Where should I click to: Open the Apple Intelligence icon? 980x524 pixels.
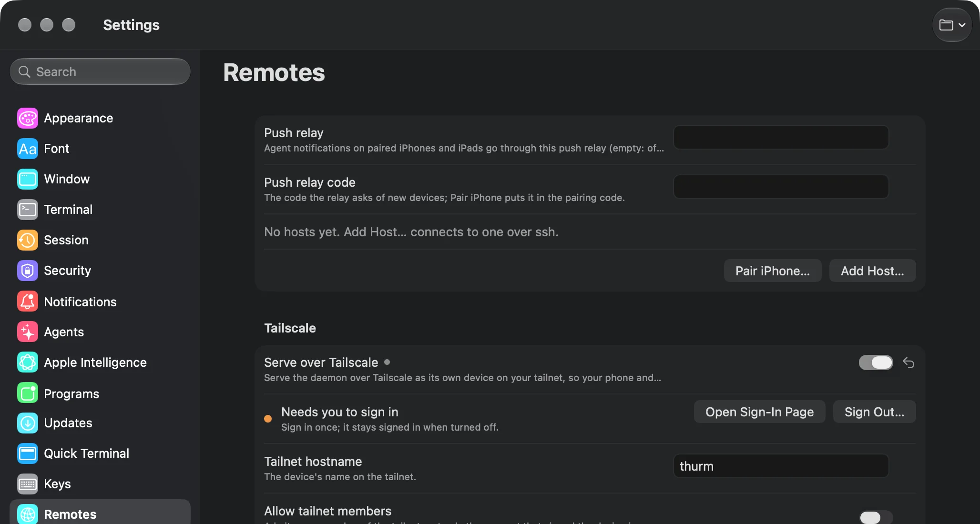click(x=28, y=363)
